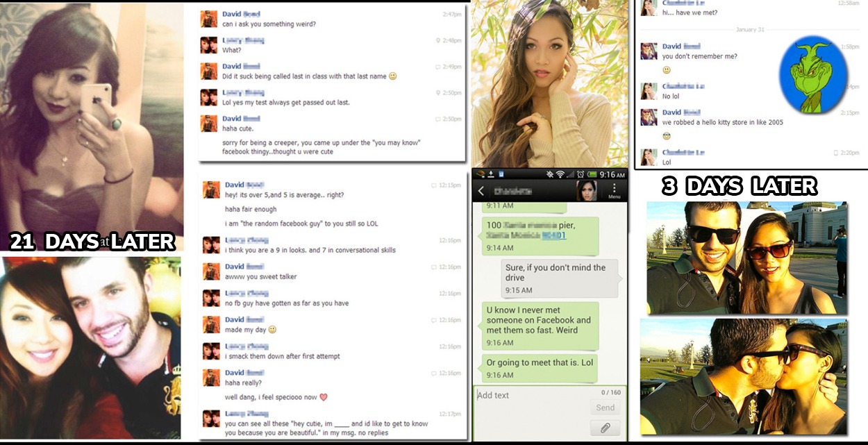The image size is (868, 445).
Task: Click David's avatar beside "haha cute."
Action: point(210,124)
